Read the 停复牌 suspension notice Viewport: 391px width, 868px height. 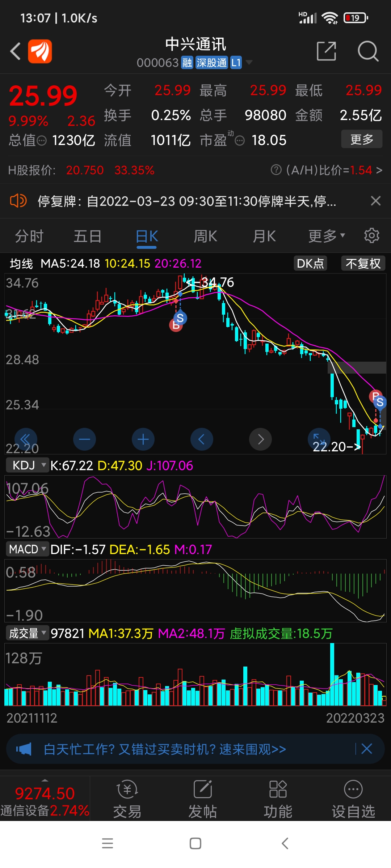tap(187, 201)
